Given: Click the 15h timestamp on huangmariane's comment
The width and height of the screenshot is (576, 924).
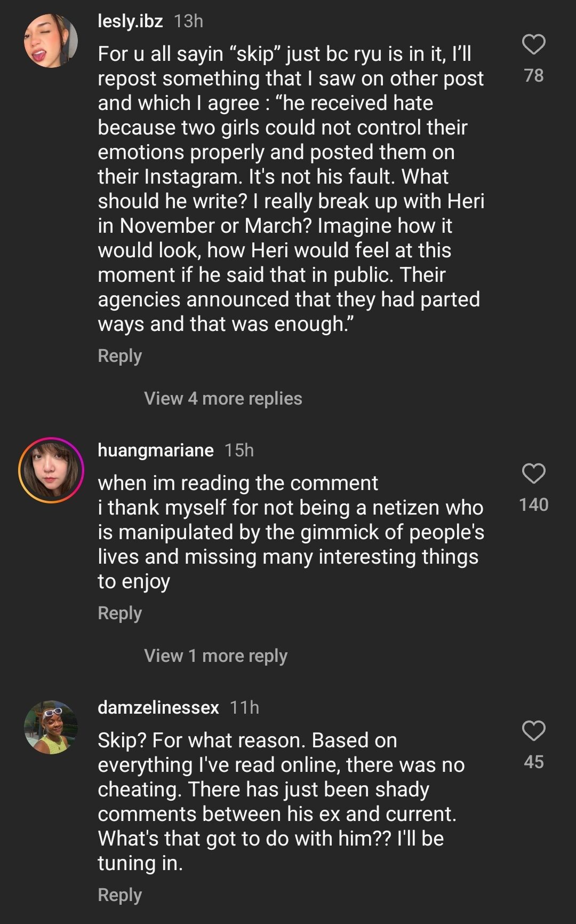Looking at the screenshot, I should click(239, 450).
